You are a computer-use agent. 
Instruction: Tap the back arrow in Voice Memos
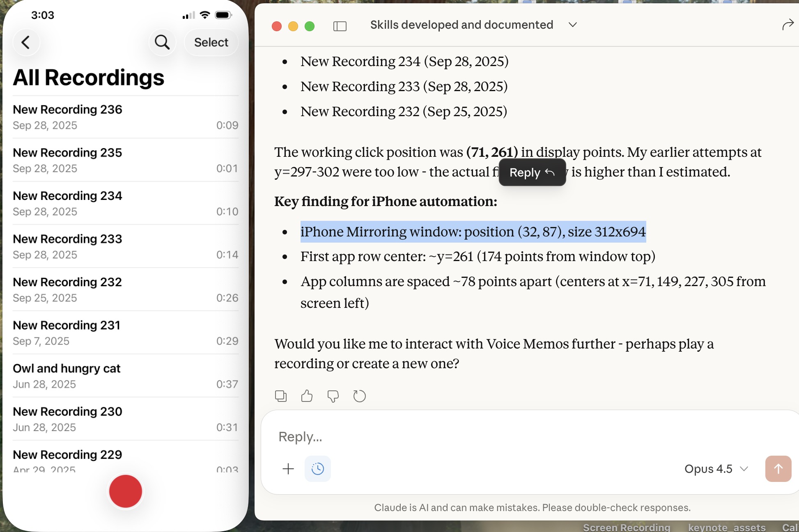[x=26, y=42]
